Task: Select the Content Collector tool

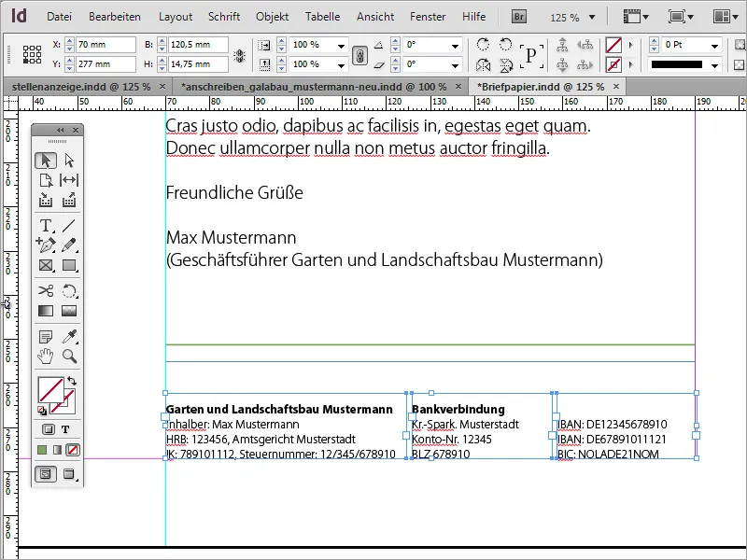Action: (46, 200)
